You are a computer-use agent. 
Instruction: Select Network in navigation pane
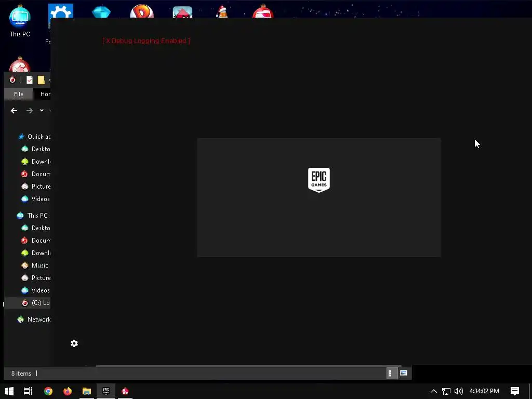pos(34,320)
